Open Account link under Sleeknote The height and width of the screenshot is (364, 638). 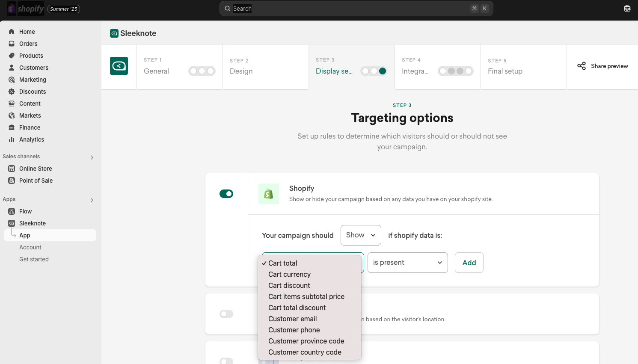[30, 247]
